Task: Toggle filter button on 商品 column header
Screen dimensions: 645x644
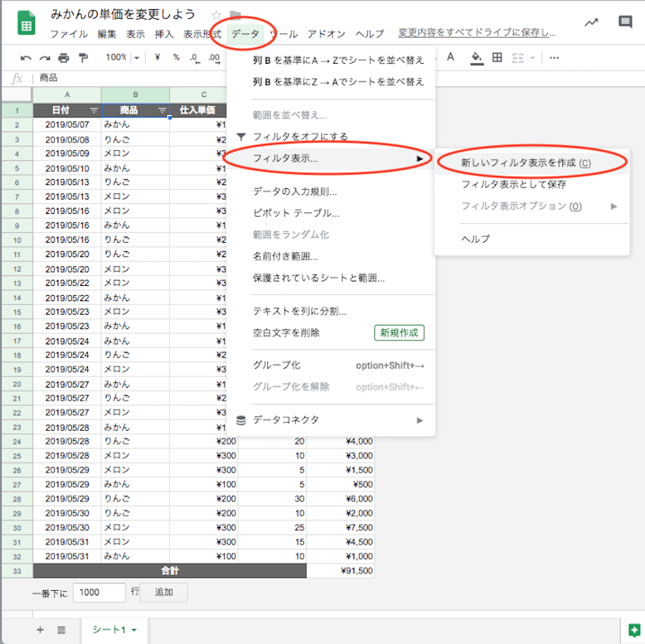Action: 162,111
